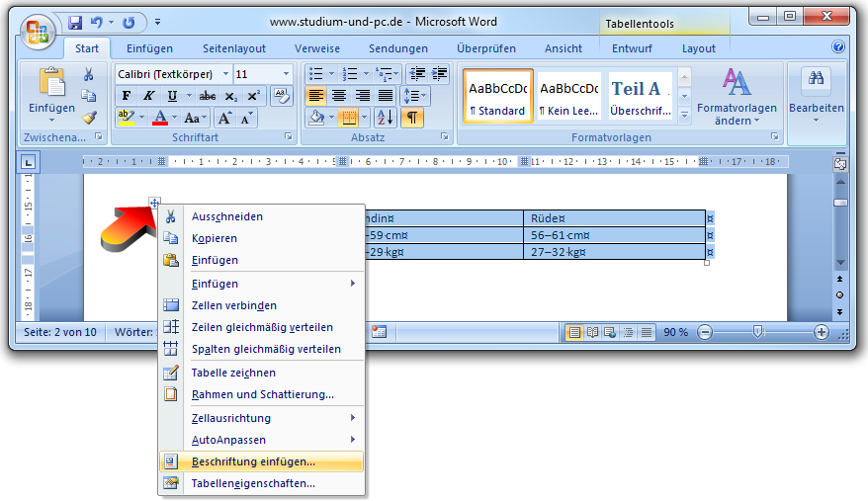Sort text with A-Z icon
Image resolution: width=868 pixels, height=501 pixels.
point(385,118)
